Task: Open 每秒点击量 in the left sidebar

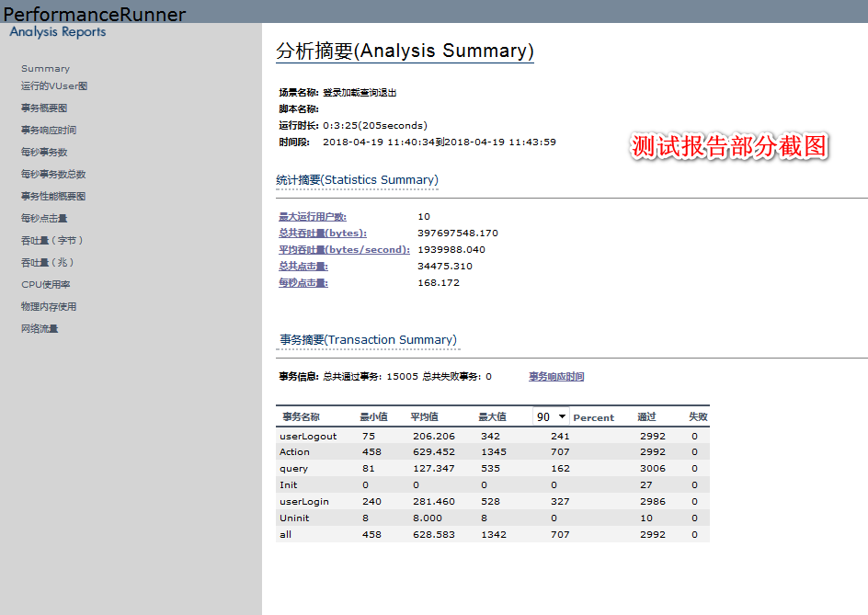Action: 44,219
